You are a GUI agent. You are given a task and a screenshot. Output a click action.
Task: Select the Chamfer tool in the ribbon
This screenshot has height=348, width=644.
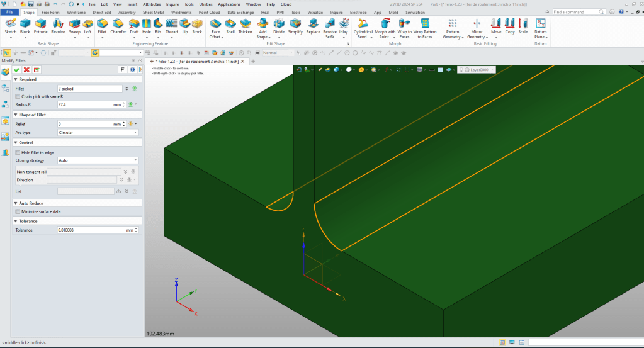[118, 25]
